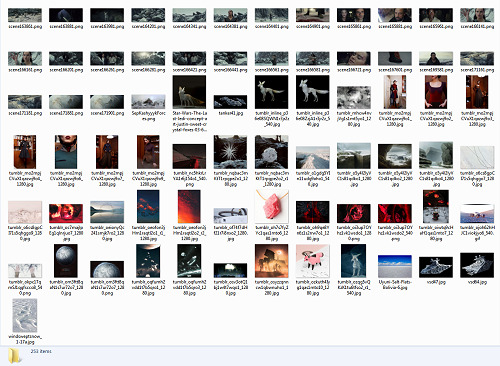This screenshot has height=366, width=500.
Task: Select the white cracked surface thumbnail
Action: click(x=477, y=157)
